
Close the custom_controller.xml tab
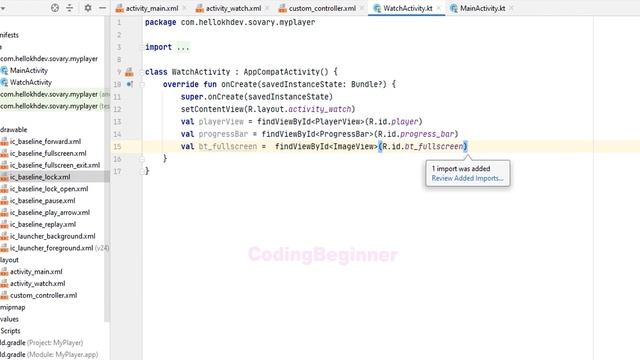click(x=361, y=8)
